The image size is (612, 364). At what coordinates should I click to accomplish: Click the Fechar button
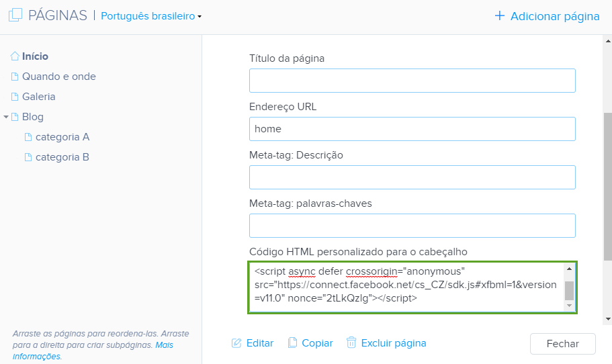point(563,344)
